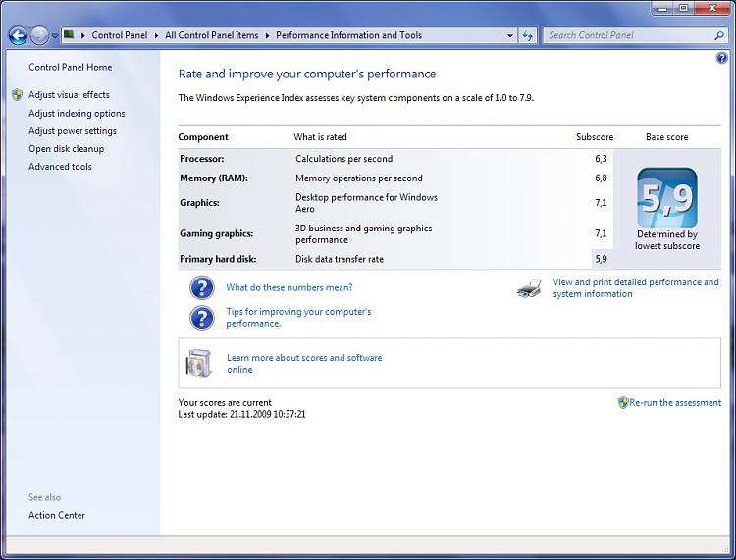The width and height of the screenshot is (736, 560).
Task: Click the software box icon
Action: coord(198,363)
